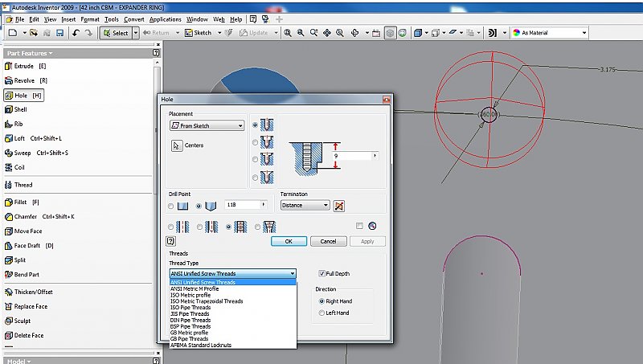Click the Centers selection button

177,145
